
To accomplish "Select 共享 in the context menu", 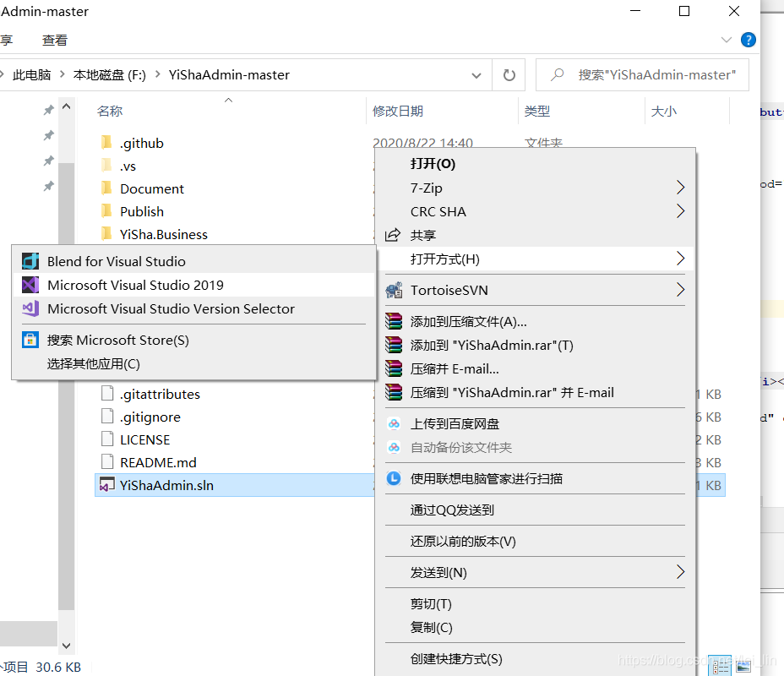I will [536, 235].
